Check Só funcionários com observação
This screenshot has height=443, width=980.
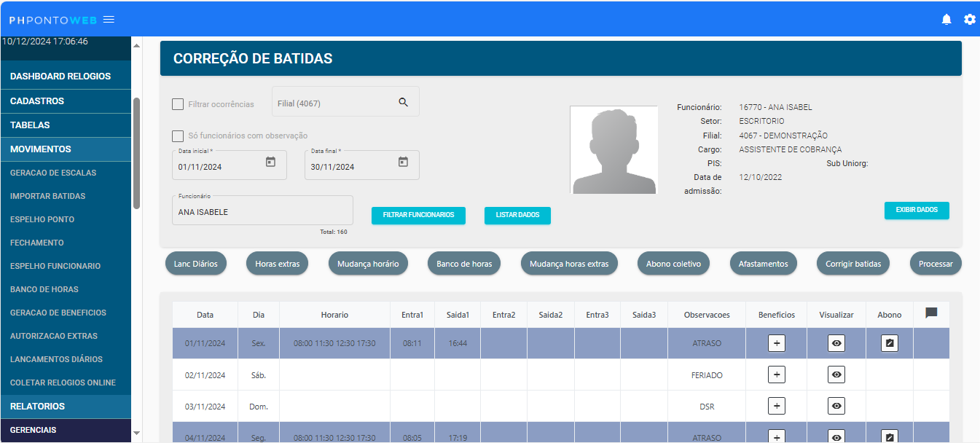click(x=178, y=136)
